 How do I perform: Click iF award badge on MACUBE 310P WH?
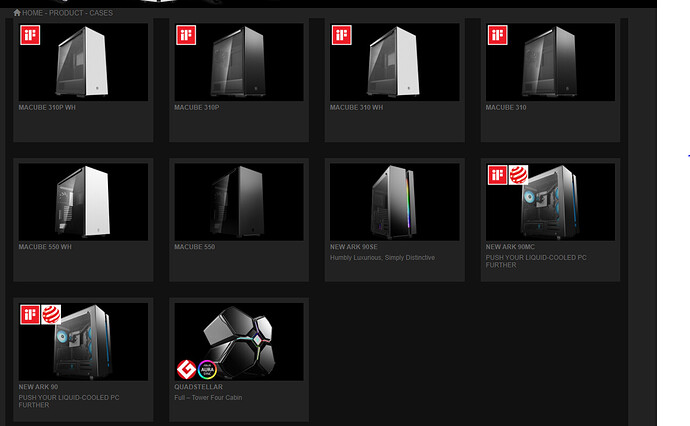coord(30,35)
